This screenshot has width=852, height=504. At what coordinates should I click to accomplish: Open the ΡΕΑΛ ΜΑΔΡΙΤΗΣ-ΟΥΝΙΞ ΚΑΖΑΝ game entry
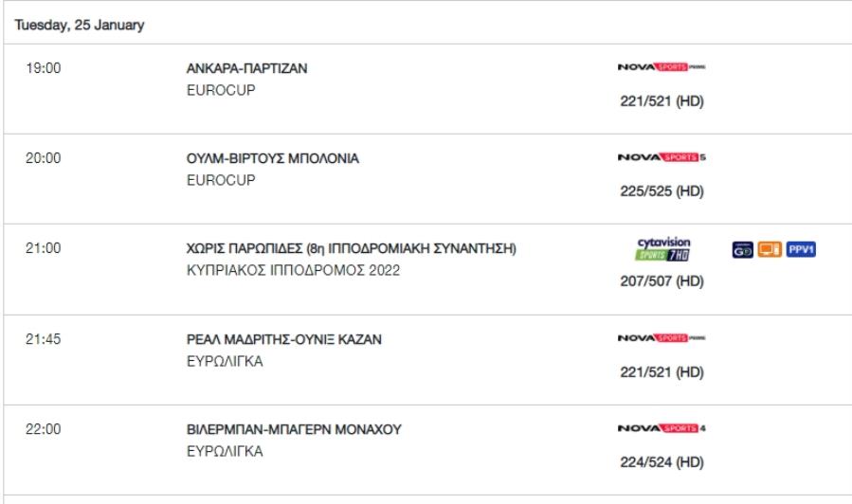coord(284,339)
